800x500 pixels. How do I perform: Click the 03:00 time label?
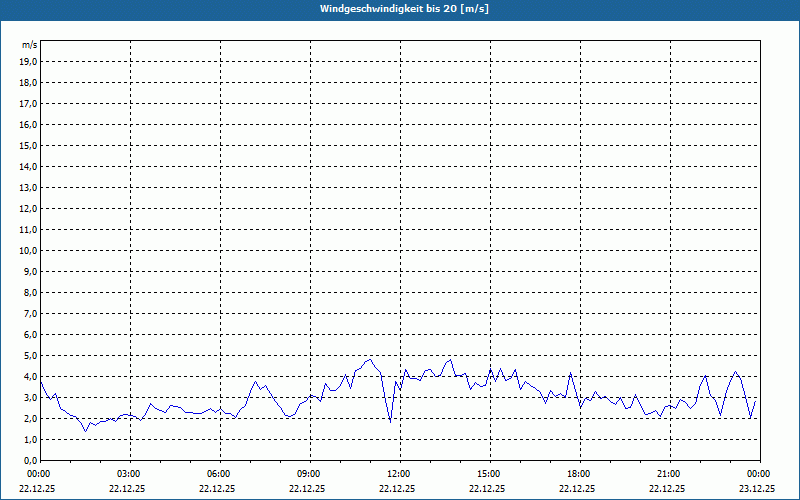point(128,474)
